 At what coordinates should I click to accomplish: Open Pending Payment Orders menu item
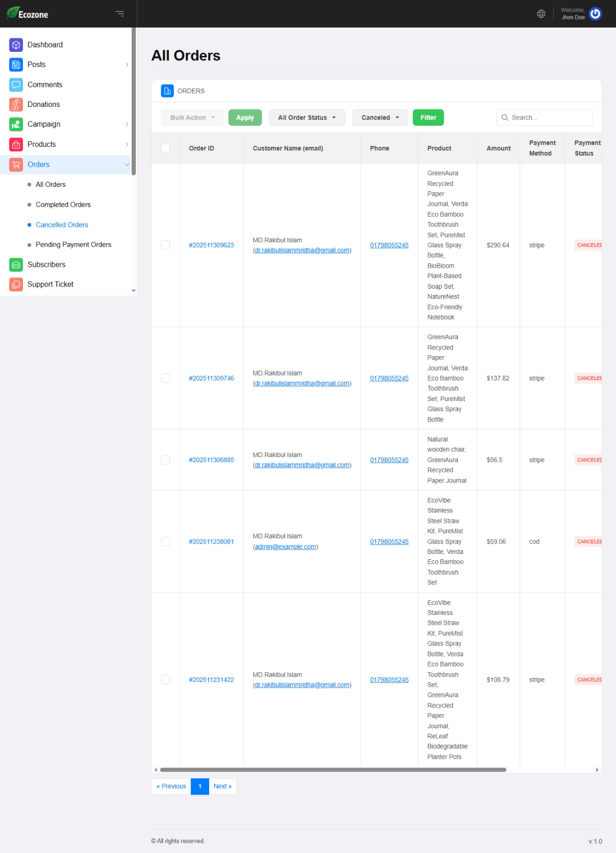73,245
